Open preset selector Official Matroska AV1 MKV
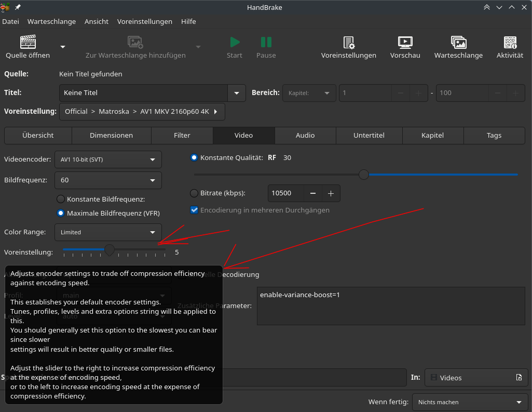The image size is (532, 412). pyautogui.click(x=142, y=111)
